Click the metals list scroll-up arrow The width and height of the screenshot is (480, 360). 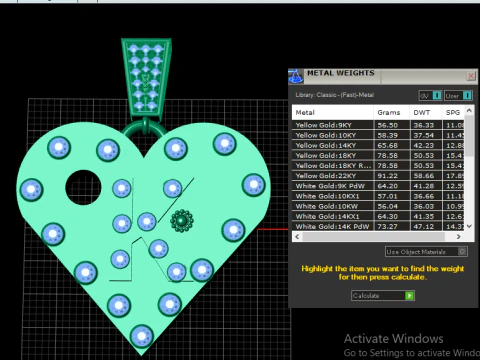point(469,110)
